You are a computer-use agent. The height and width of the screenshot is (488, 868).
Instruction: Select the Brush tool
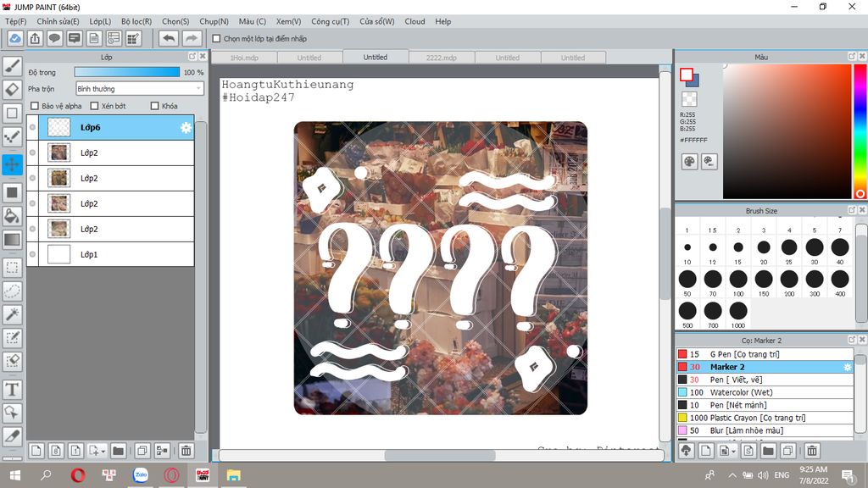point(12,66)
